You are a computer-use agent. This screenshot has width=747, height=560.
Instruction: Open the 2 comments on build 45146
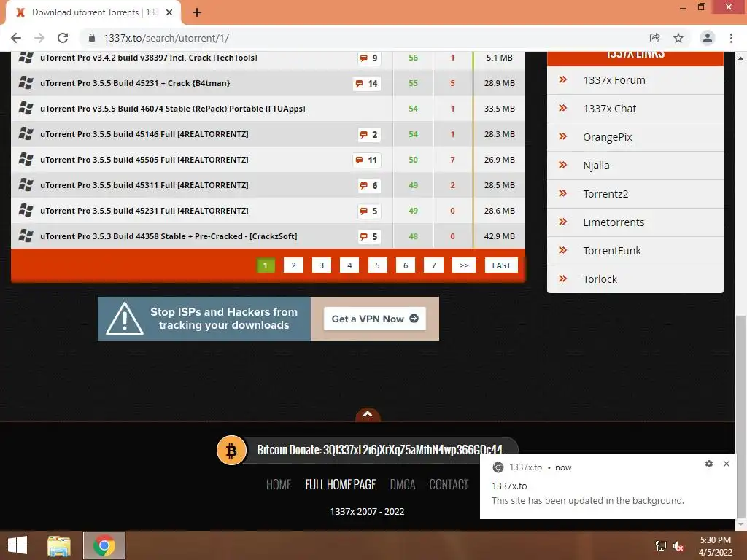point(368,134)
